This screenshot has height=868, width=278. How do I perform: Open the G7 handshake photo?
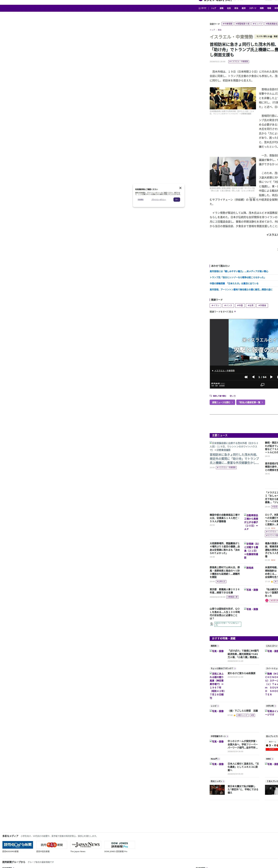pyautogui.click(x=233, y=172)
